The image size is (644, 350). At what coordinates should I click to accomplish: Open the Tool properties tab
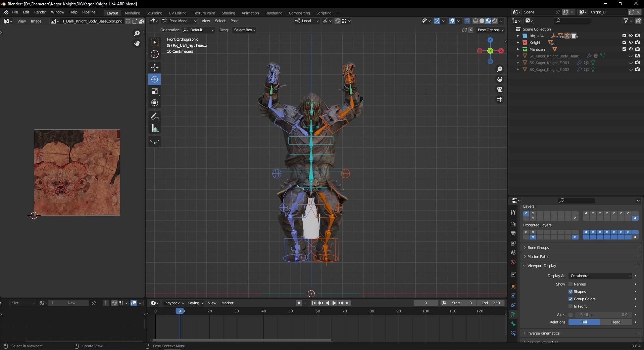tap(513, 212)
